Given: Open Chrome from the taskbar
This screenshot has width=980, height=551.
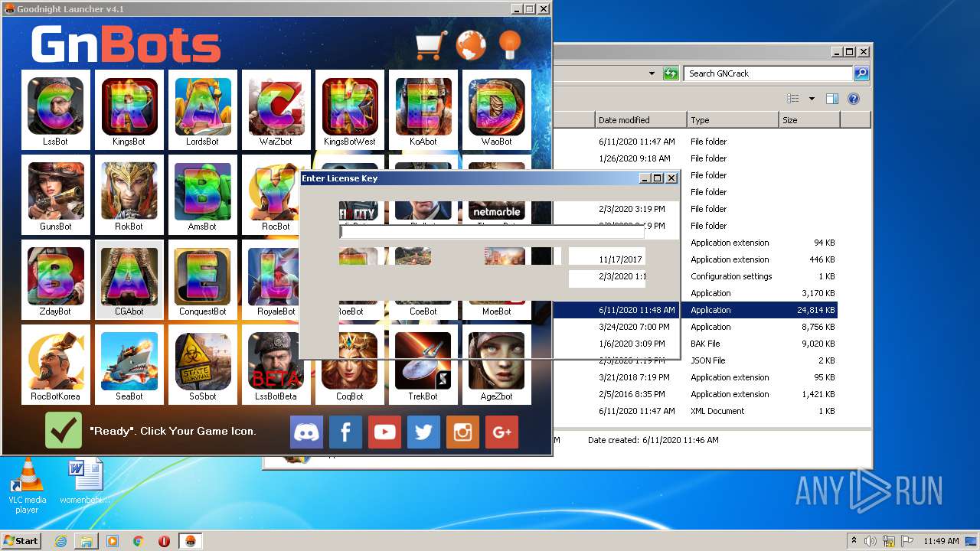Looking at the screenshot, I should [x=138, y=541].
